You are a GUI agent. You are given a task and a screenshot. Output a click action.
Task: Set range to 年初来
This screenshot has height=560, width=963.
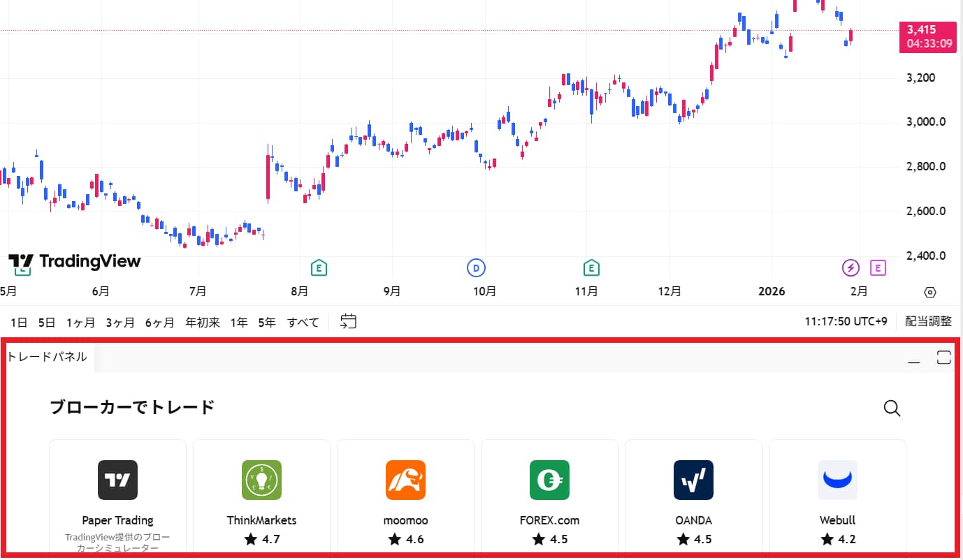point(202,322)
